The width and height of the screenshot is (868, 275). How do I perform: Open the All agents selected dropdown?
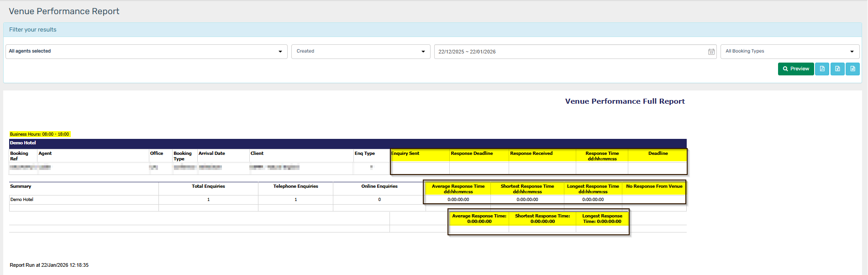point(147,52)
